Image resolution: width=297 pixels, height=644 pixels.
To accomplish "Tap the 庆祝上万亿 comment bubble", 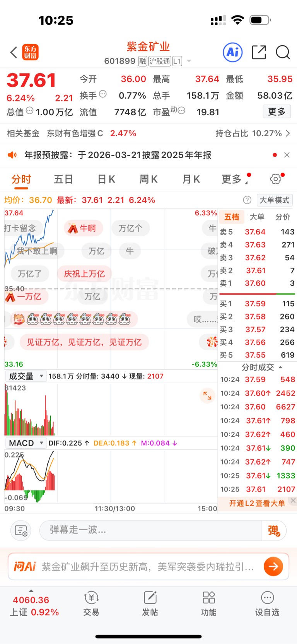I will pyautogui.click(x=84, y=274).
